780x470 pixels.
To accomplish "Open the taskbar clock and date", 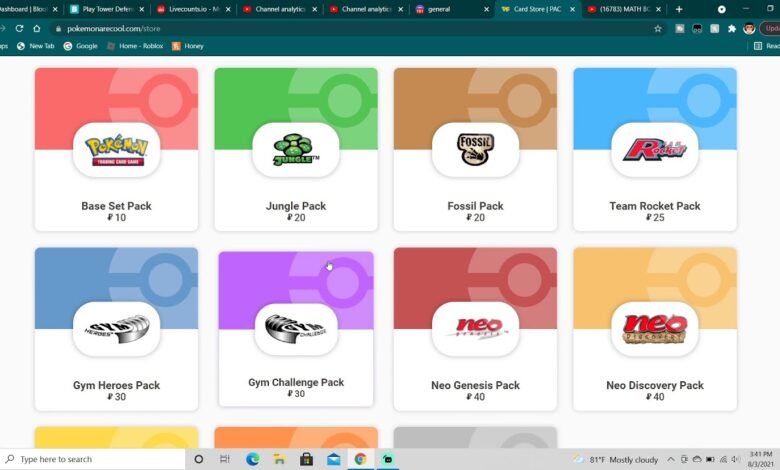I will click(761, 459).
